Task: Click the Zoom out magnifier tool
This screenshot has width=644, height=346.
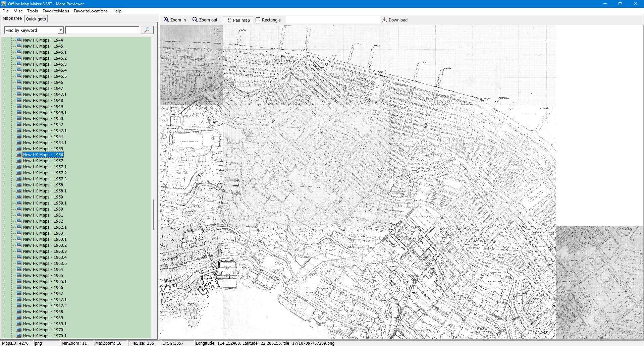Action: pyautogui.click(x=205, y=20)
